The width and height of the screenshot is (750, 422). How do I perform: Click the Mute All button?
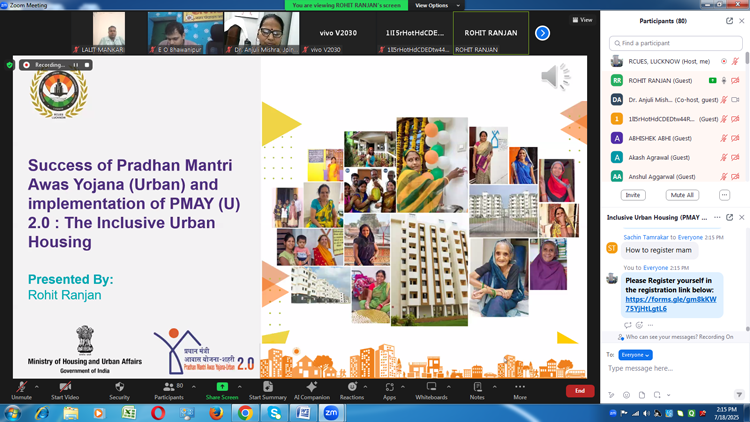click(682, 195)
